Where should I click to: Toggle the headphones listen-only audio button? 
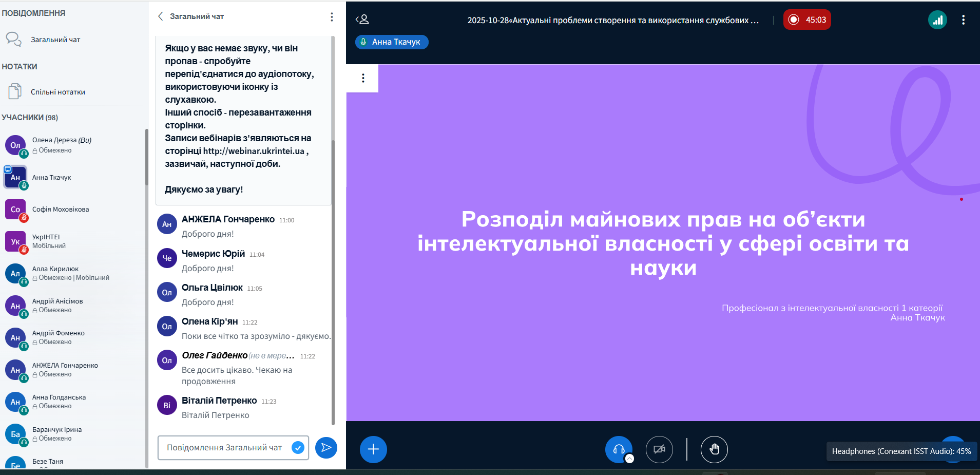(618, 449)
